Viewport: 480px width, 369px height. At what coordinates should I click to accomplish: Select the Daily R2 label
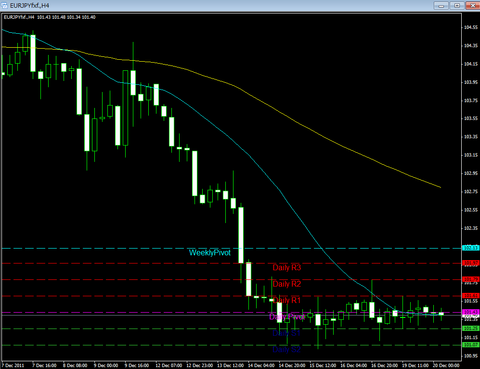pos(287,284)
